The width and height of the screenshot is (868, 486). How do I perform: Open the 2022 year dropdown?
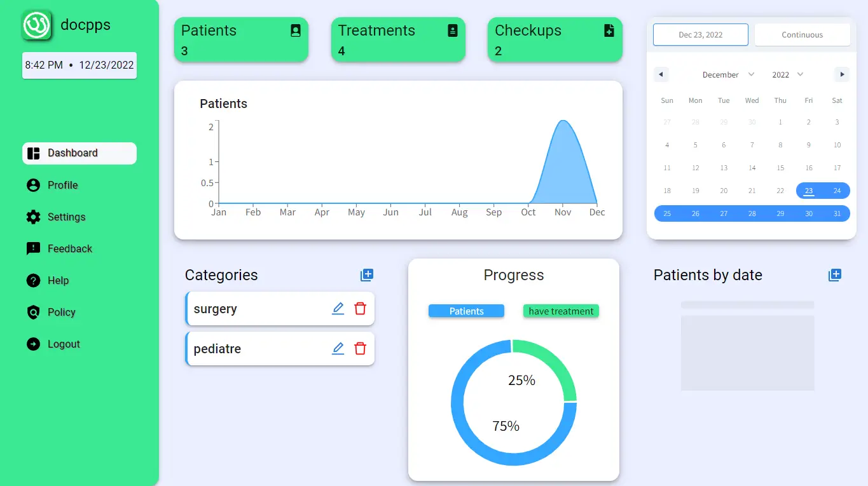coord(787,74)
